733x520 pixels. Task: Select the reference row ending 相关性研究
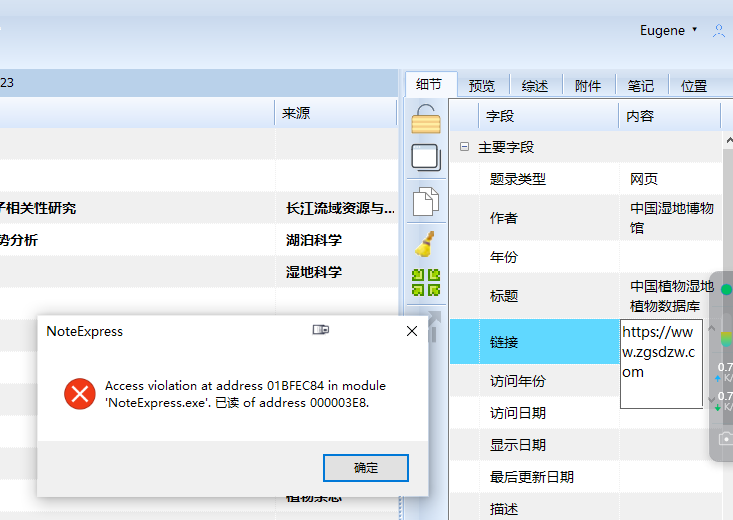(x=199, y=208)
